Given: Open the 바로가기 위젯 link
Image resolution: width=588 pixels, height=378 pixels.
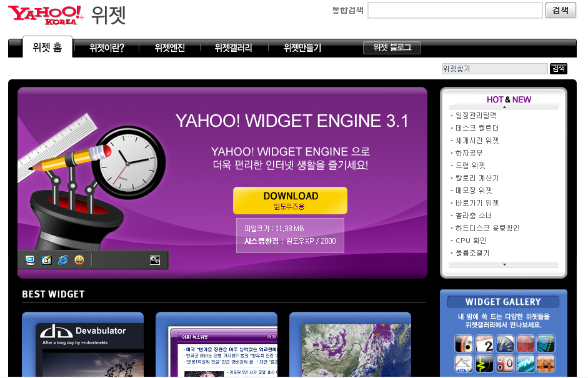Looking at the screenshot, I should pyautogui.click(x=477, y=203).
